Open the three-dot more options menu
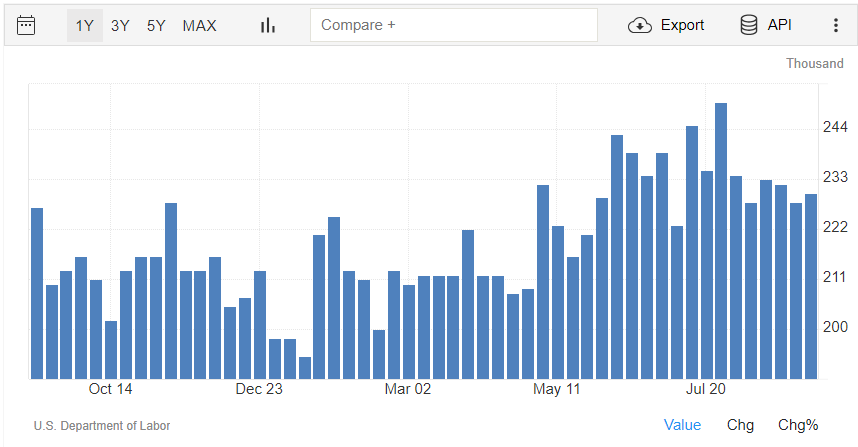Image resolution: width=858 pixels, height=447 pixels. (836, 25)
